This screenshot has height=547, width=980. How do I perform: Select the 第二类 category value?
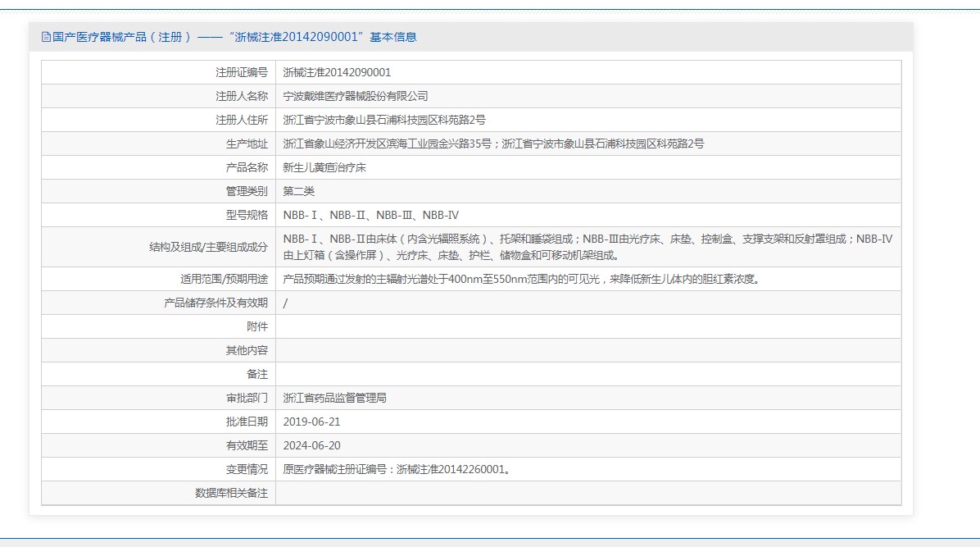pyautogui.click(x=299, y=192)
